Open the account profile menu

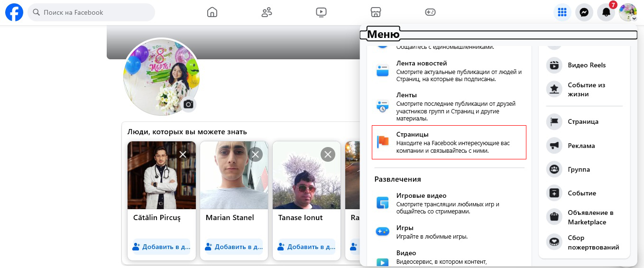pyautogui.click(x=628, y=12)
